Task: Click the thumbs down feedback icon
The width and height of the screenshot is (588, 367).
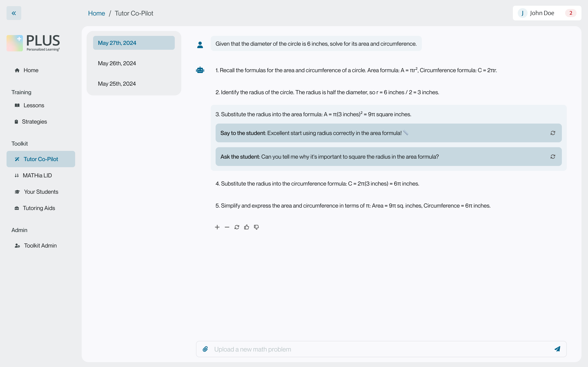Action: (256, 227)
